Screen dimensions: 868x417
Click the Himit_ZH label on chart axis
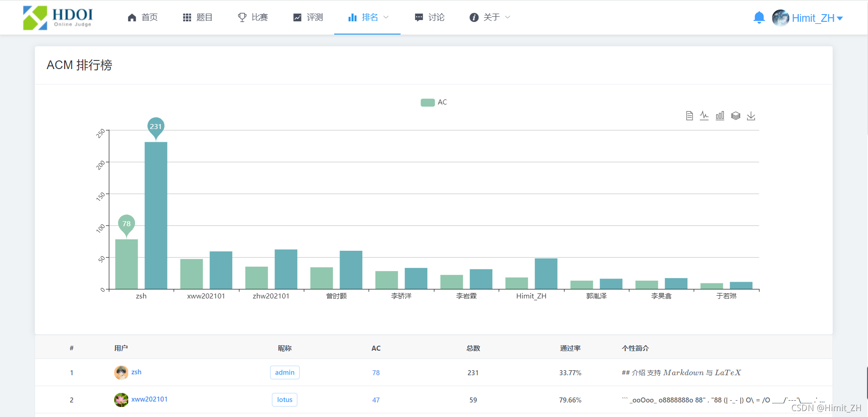click(x=531, y=296)
